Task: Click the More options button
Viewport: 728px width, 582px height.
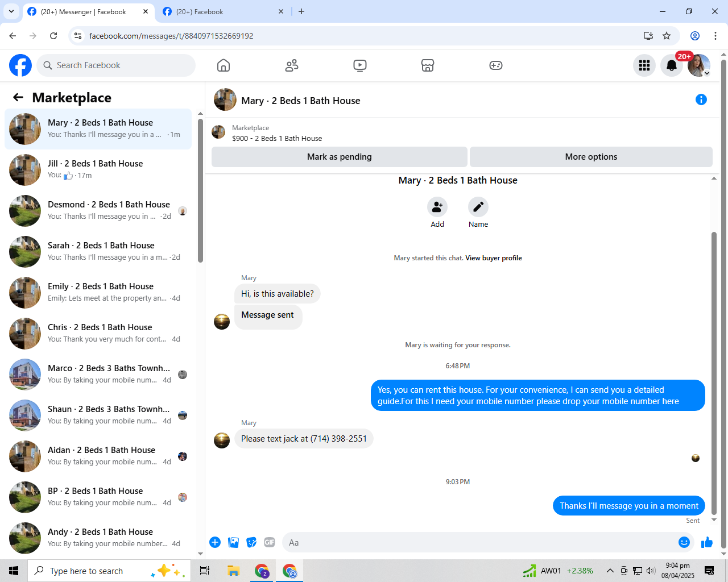Action: pos(591,157)
